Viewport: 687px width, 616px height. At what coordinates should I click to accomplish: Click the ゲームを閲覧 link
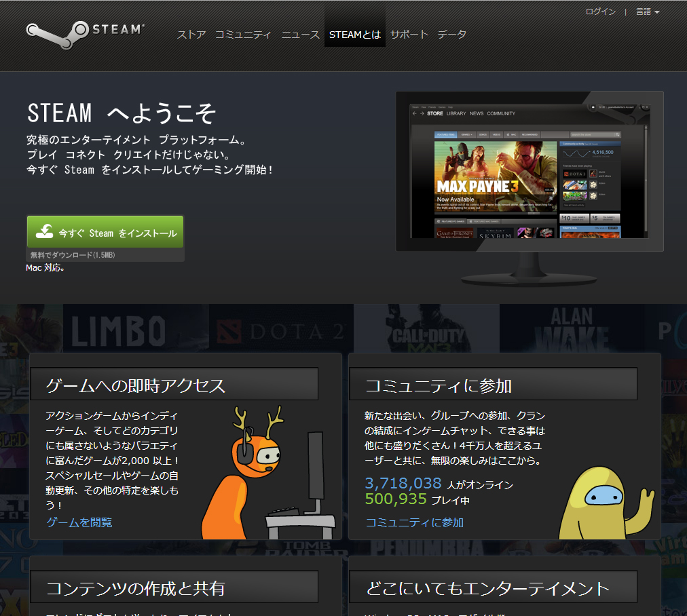79,522
